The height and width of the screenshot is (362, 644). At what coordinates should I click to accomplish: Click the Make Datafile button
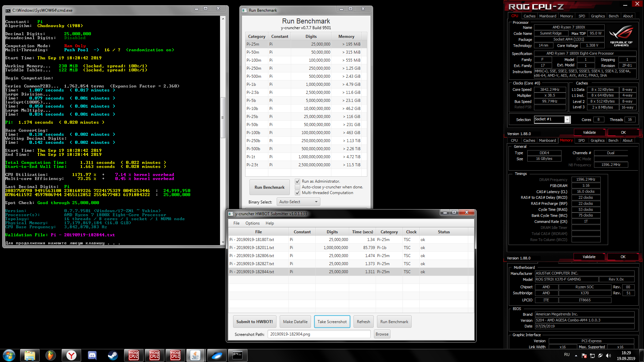click(x=295, y=322)
